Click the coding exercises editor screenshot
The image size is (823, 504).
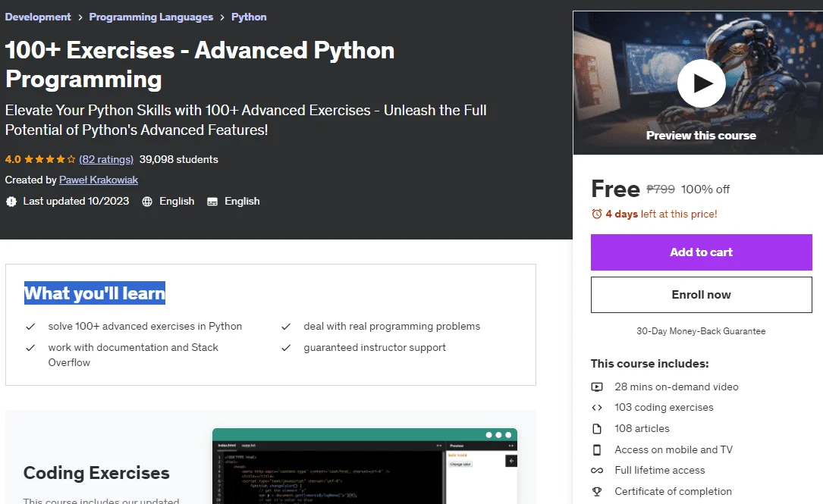[x=365, y=466]
